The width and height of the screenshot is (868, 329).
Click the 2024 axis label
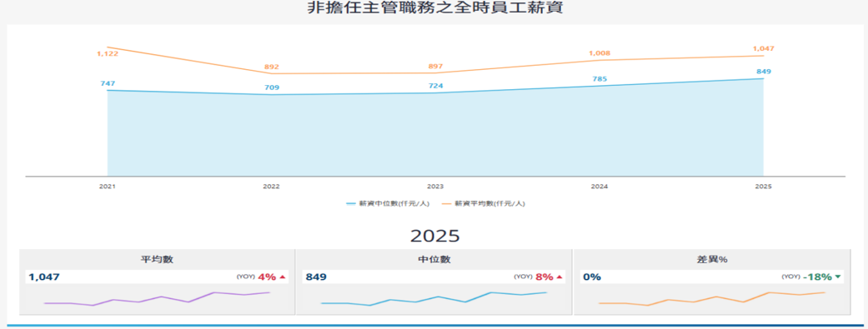pos(600,187)
